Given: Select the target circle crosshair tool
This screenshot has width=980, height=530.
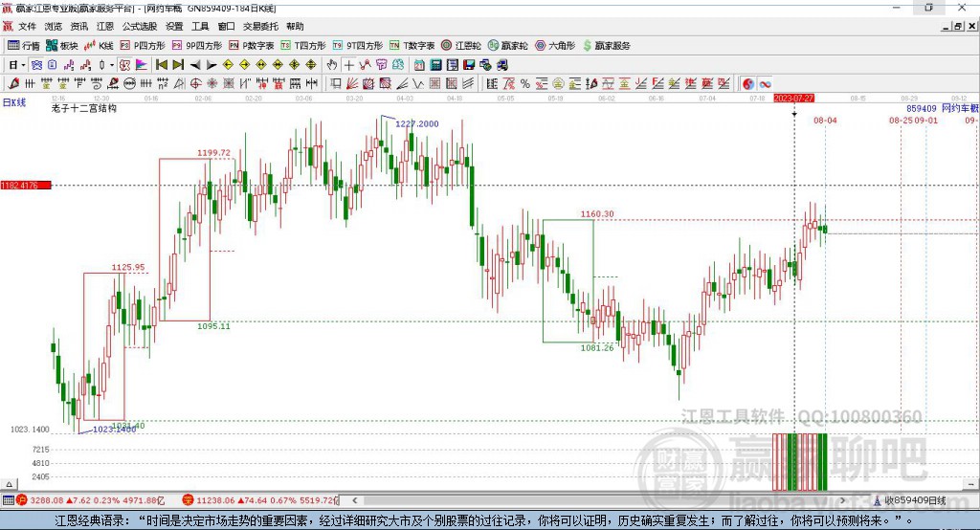Looking at the screenshot, I should [x=195, y=84].
